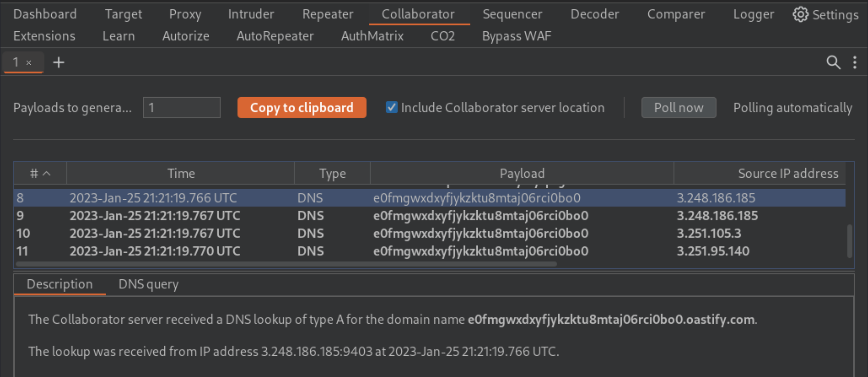Open the Comparer tab
Image resolution: width=868 pixels, height=377 pixels.
click(676, 14)
